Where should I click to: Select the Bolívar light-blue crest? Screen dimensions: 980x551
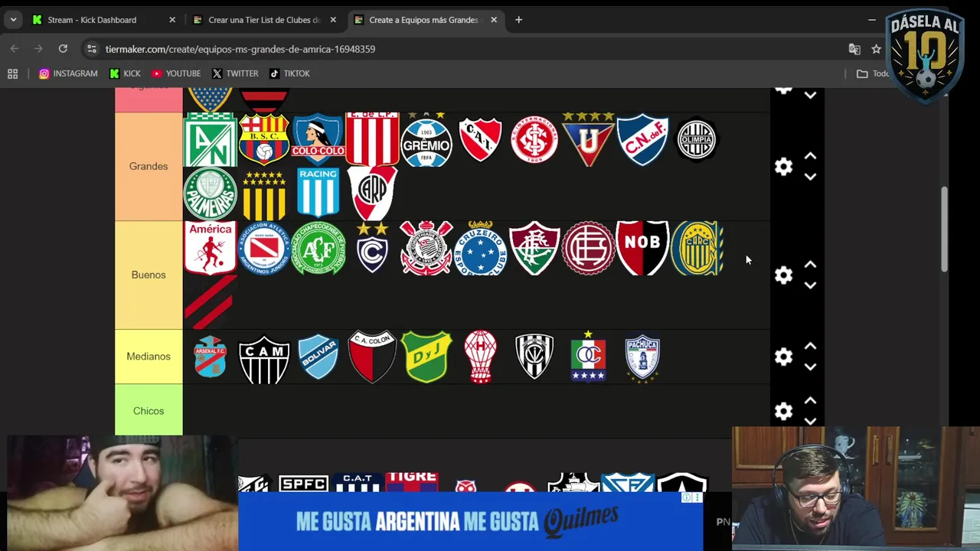tap(318, 357)
